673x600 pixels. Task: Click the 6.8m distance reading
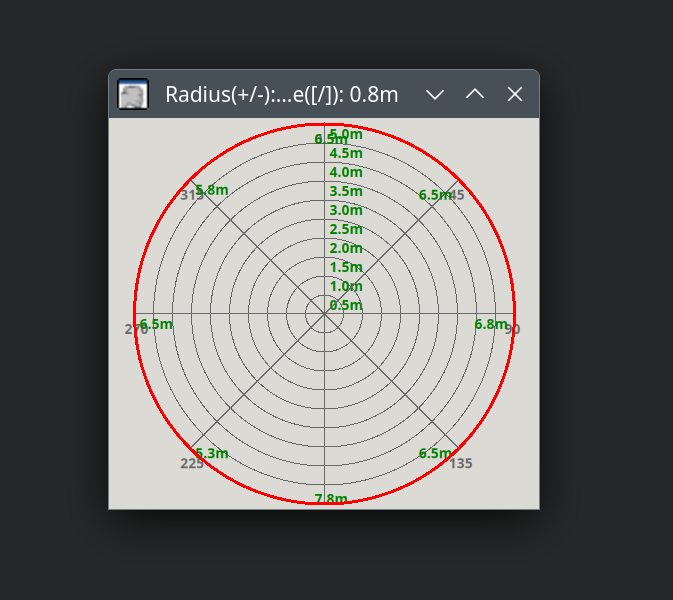(491, 324)
